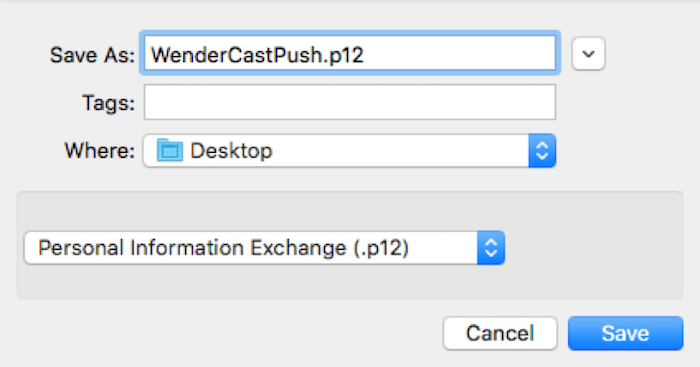Click the blue arrows on the file format popup
This screenshot has height=367, width=700.
[x=491, y=248]
